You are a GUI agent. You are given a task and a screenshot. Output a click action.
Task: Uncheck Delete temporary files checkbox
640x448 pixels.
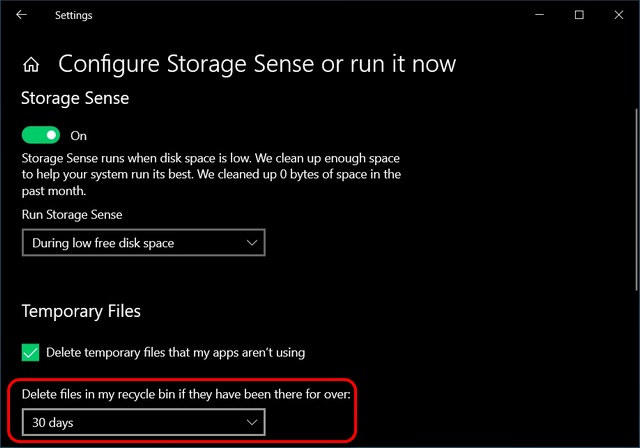31,353
